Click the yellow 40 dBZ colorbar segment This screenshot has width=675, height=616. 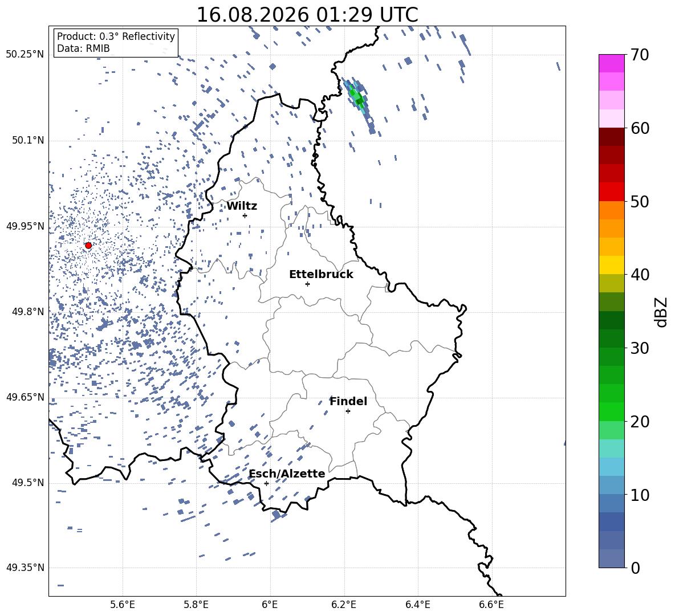[611, 265]
